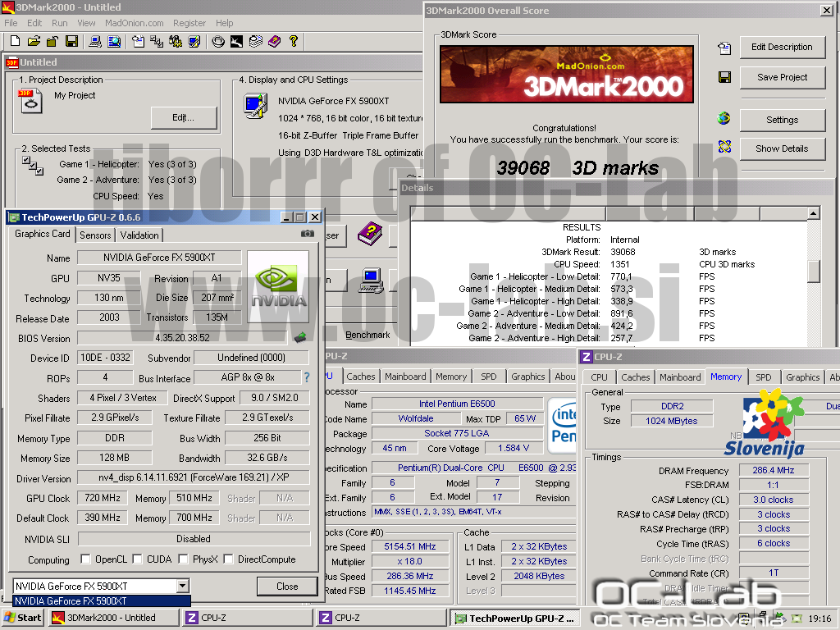Screen dimensions: 840x630
Task: Click the Benchmark button
Action: point(367,335)
